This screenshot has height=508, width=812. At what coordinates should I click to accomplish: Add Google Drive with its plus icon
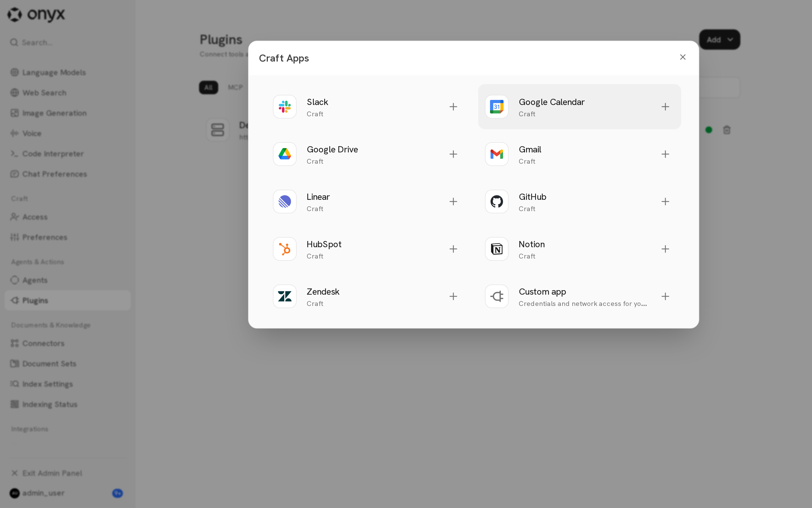coord(453,154)
